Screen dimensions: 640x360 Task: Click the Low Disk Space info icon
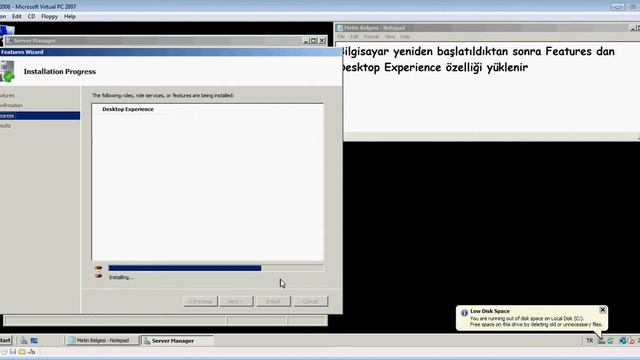[464, 313]
